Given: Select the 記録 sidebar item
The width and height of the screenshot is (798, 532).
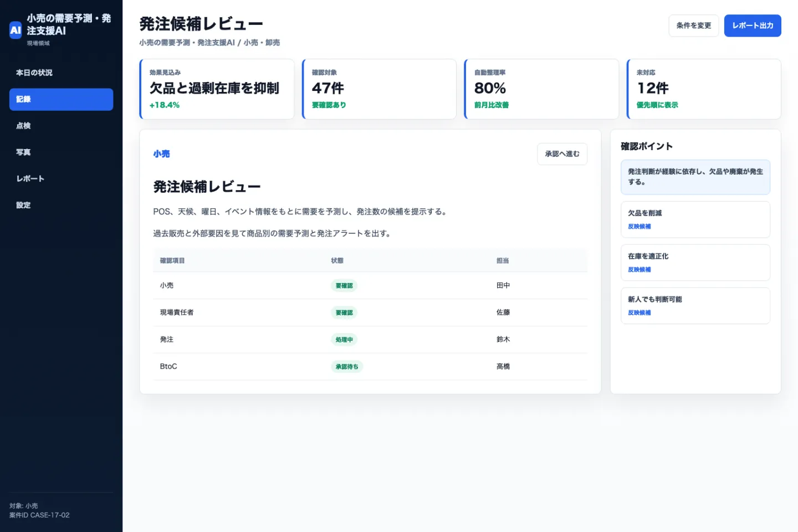Looking at the screenshot, I should tap(61, 99).
